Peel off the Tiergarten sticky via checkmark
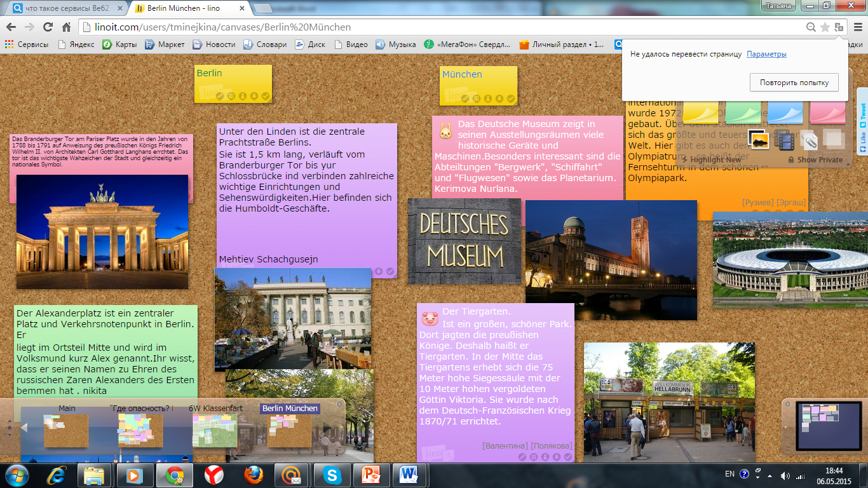 tap(568, 457)
